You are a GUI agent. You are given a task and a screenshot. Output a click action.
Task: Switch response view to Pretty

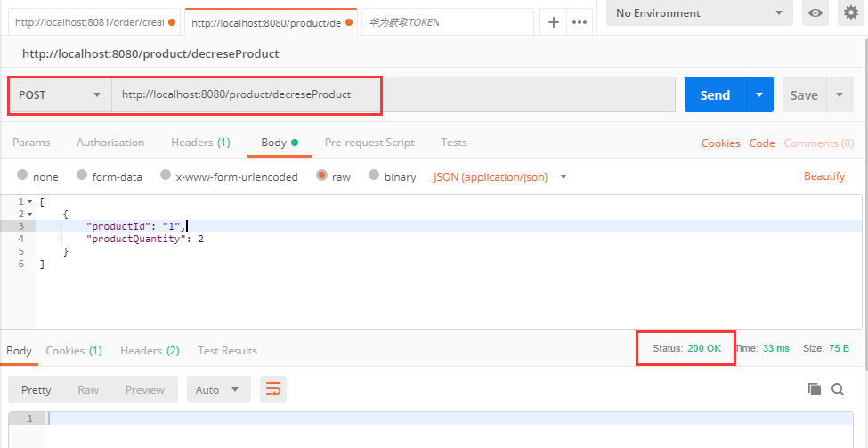[36, 389]
